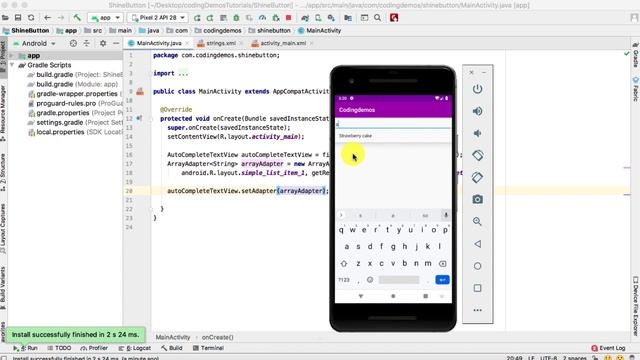Click the red Stop button in toolbar
This screenshot has width=640, height=360.
click(x=289, y=18)
